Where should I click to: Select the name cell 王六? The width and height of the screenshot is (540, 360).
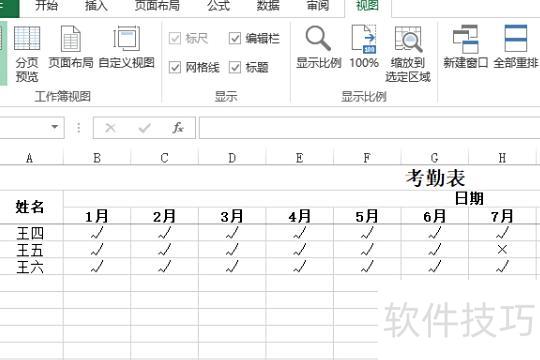click(x=30, y=267)
